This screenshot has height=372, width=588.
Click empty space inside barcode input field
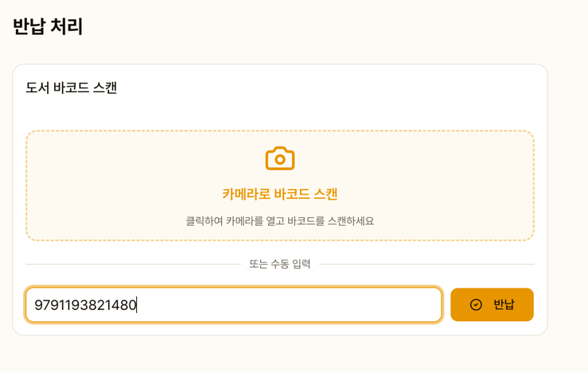(x=318, y=304)
